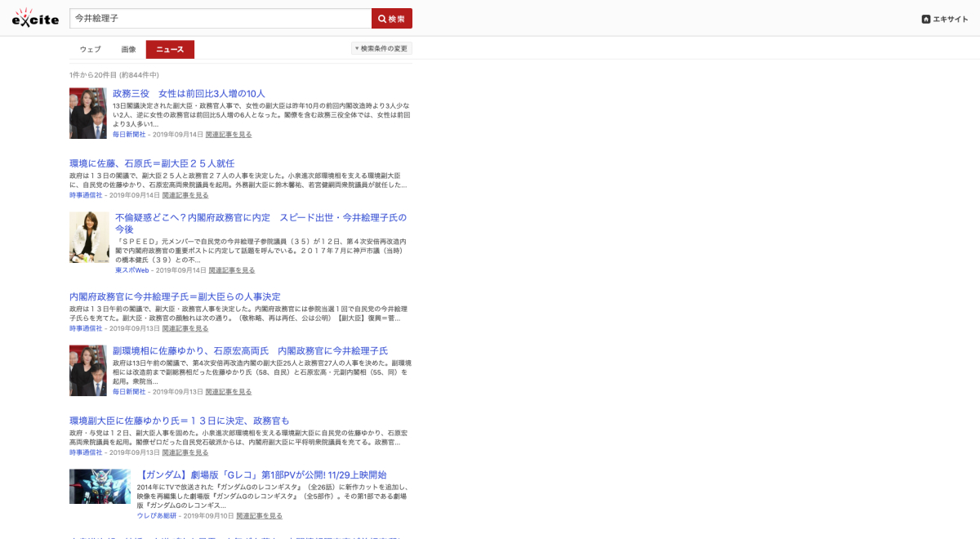The width and height of the screenshot is (980, 539).
Task: Open headline 内閣府政務官に今井絵理子氏＝副大臣らの人事決定
Action: pyautogui.click(x=175, y=296)
